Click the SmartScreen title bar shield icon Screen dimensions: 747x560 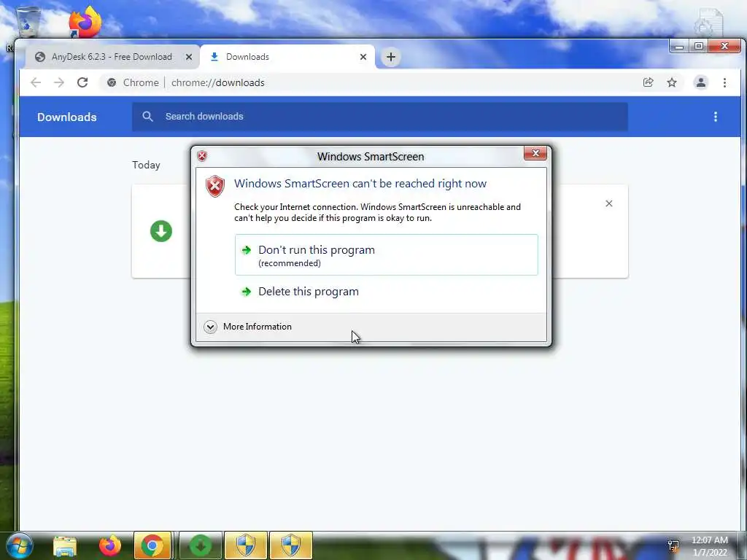(202, 156)
